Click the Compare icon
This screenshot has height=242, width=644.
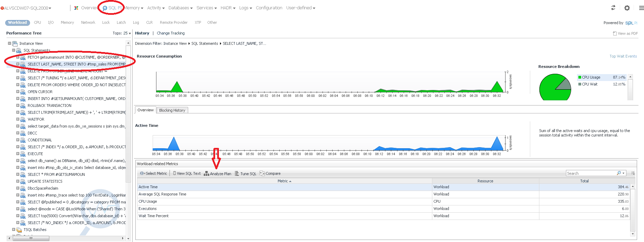click(262, 173)
